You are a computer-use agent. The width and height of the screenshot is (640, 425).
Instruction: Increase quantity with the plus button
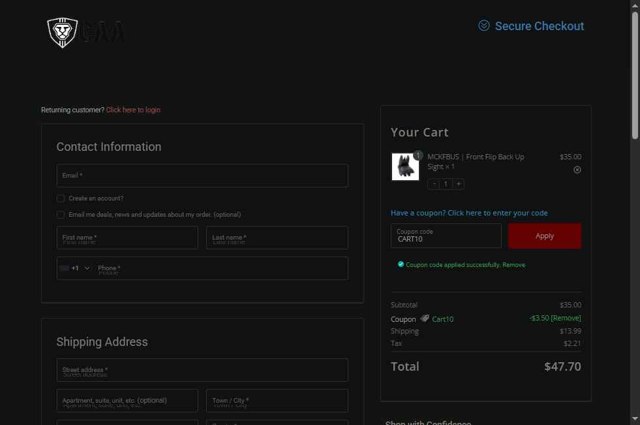click(458, 184)
